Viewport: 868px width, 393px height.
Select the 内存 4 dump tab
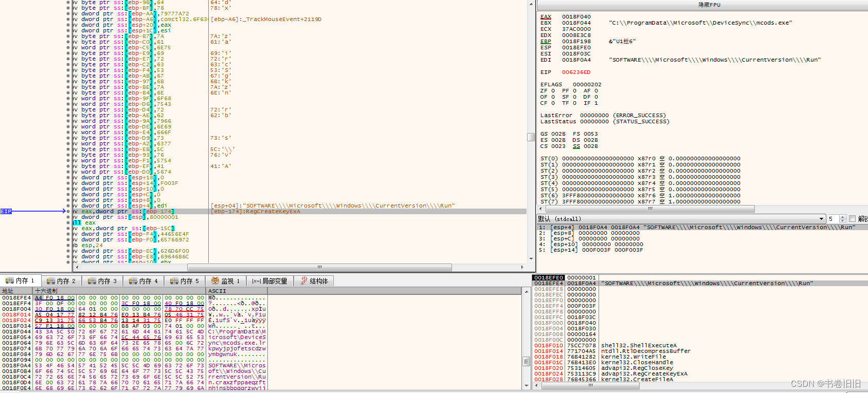[x=143, y=281]
